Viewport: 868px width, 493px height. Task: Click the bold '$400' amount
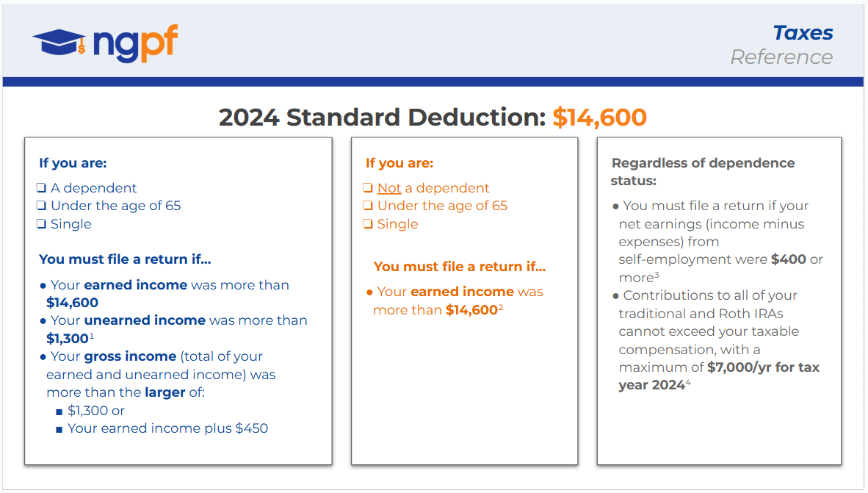[x=789, y=259]
